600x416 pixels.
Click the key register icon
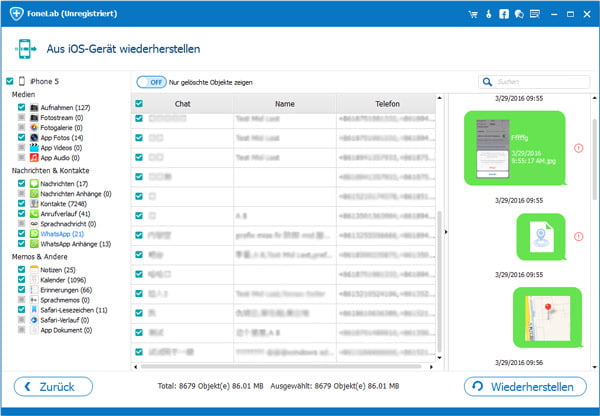pos(490,15)
